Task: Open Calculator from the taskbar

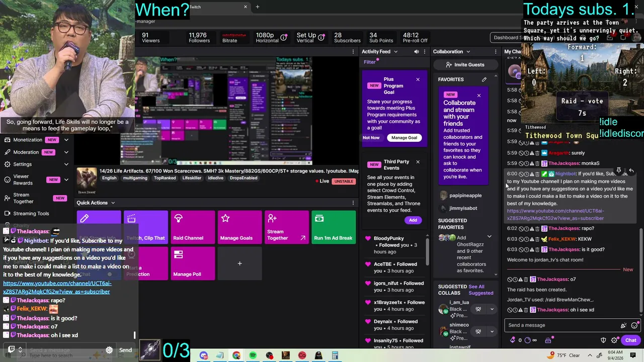Action: click(335, 355)
